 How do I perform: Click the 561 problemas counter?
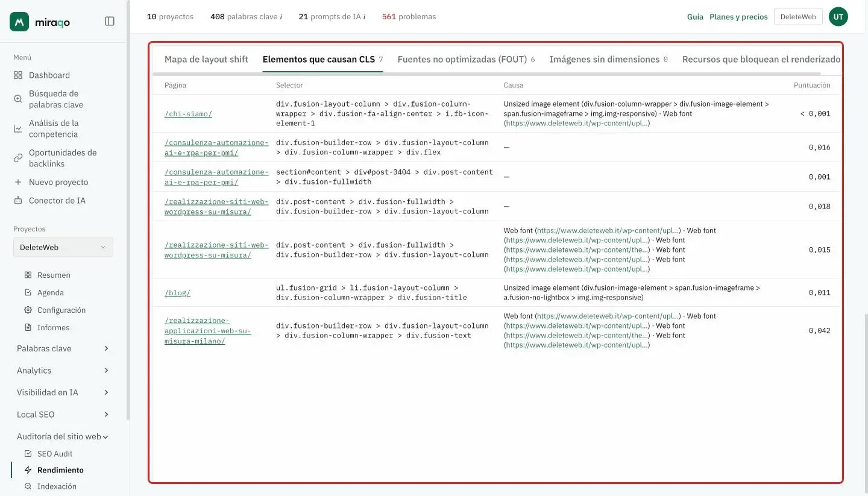pyautogui.click(x=409, y=17)
